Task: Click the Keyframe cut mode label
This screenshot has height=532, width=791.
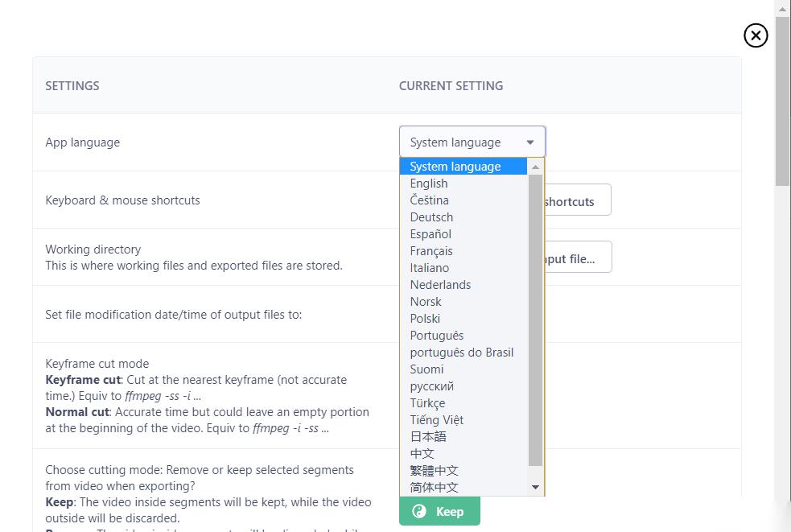Action: (97, 364)
